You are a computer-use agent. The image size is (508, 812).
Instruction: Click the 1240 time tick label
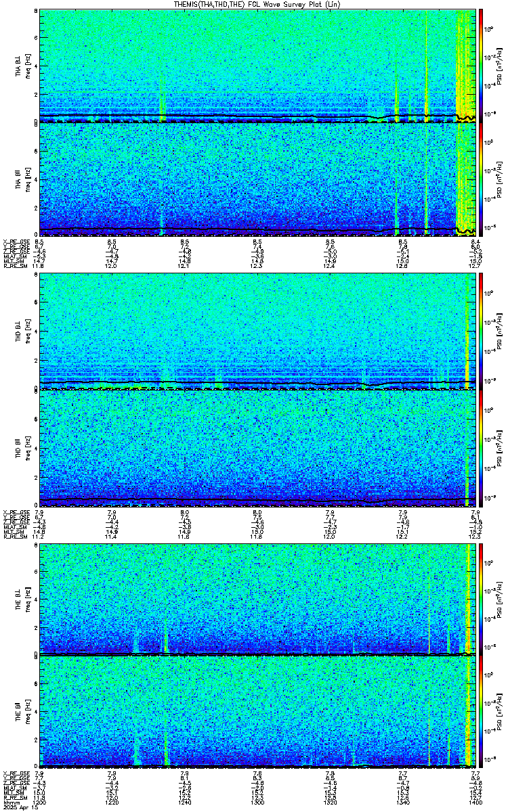(185, 803)
